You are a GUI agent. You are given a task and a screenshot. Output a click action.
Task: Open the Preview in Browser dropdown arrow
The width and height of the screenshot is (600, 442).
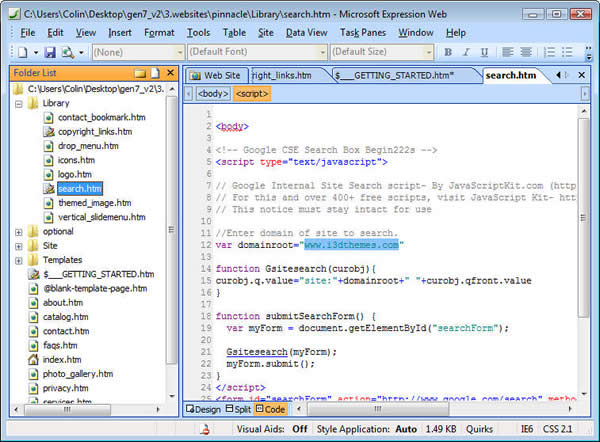coord(81,52)
